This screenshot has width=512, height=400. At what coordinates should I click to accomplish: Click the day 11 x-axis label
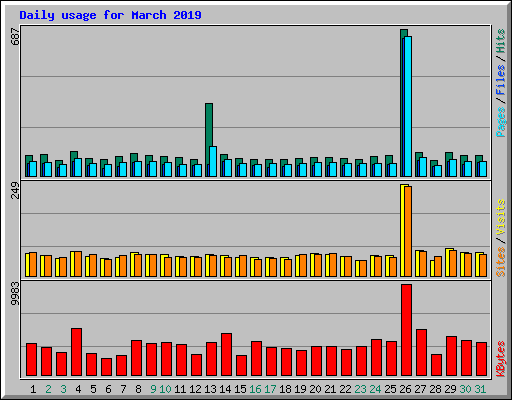coord(180,389)
